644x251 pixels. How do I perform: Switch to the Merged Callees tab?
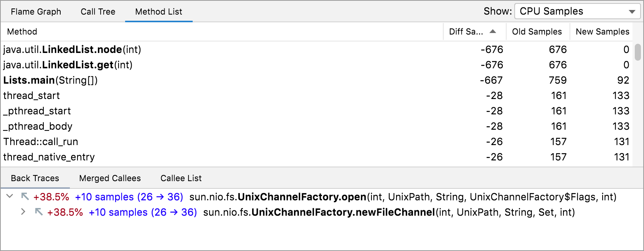[x=110, y=178]
